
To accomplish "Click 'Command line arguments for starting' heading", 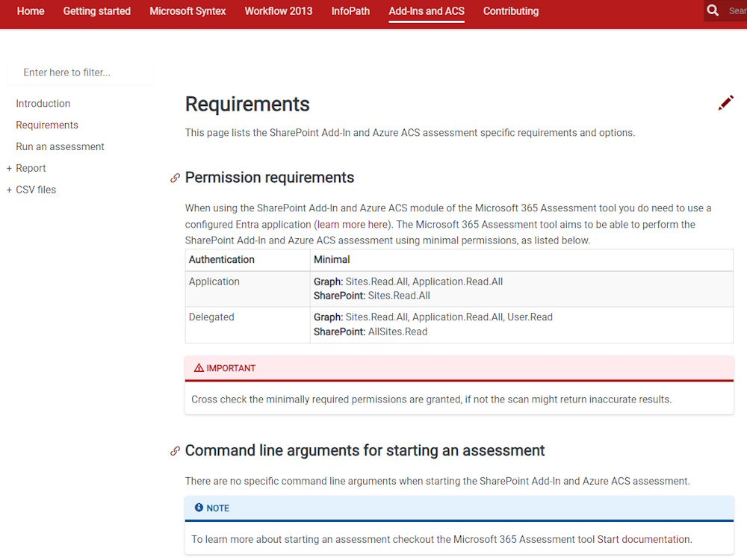I will pyautogui.click(x=365, y=450).
